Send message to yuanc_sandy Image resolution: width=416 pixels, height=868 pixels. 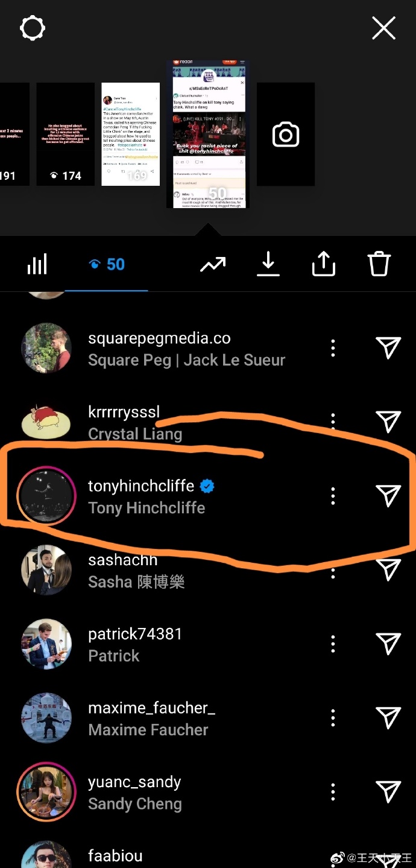[x=388, y=792]
